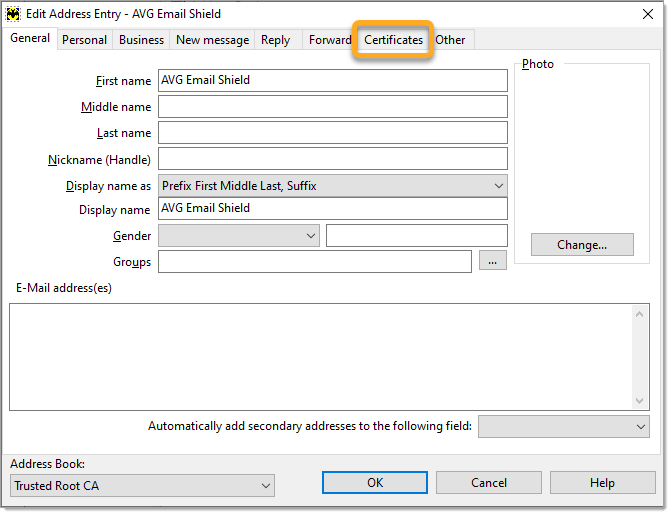Open the Reply tab
This screenshot has height=515, width=671.
pyautogui.click(x=275, y=40)
